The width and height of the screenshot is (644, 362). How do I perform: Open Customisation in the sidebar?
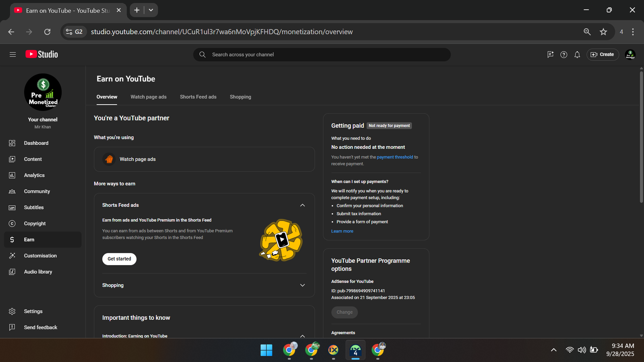coord(40,256)
